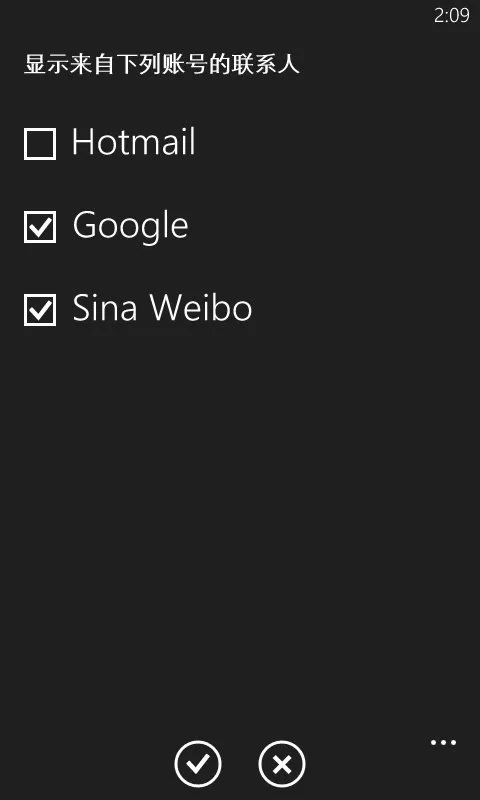Select the white checkmark inside Google's box
The image size is (480, 800).
click(40, 227)
